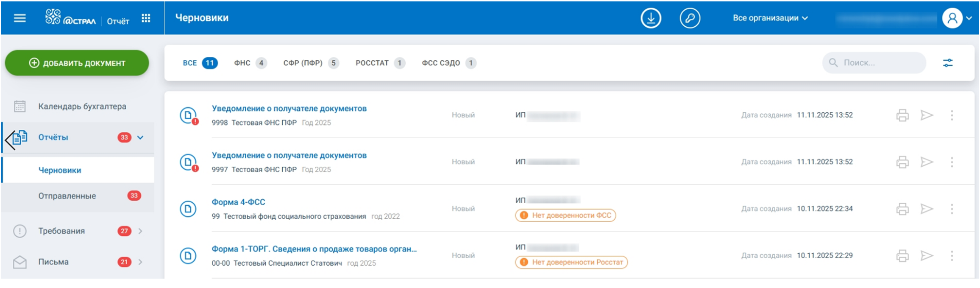This screenshot has width=980, height=288.
Task: Open the apps grid launcher icon
Action: point(146,18)
